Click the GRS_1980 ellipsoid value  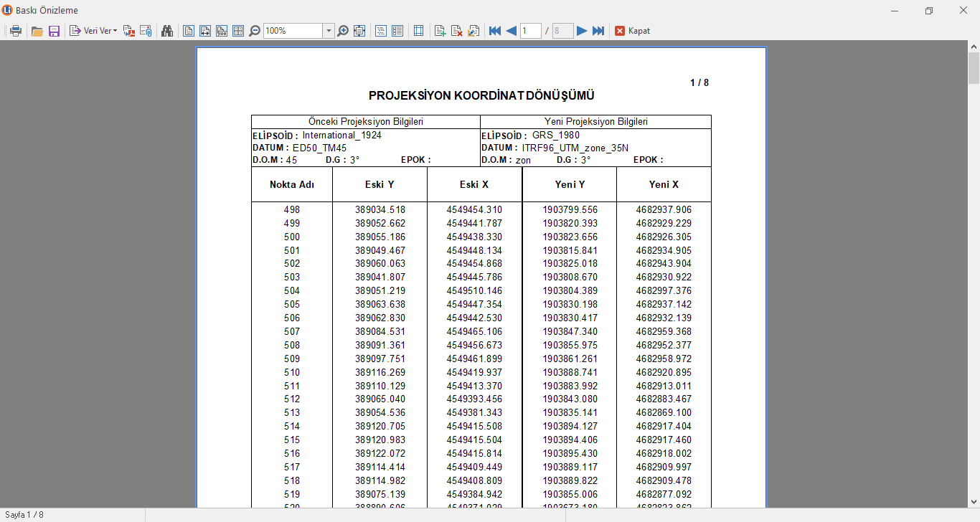click(x=556, y=135)
